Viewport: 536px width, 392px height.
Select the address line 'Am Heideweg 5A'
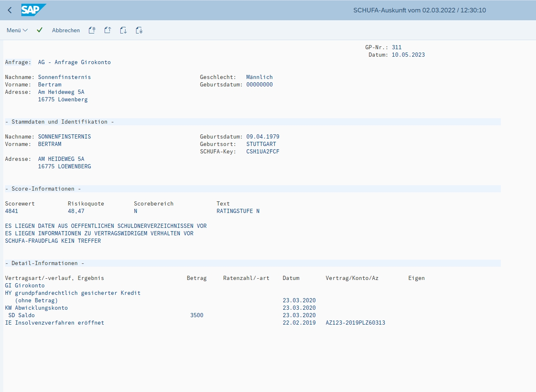coord(61,92)
